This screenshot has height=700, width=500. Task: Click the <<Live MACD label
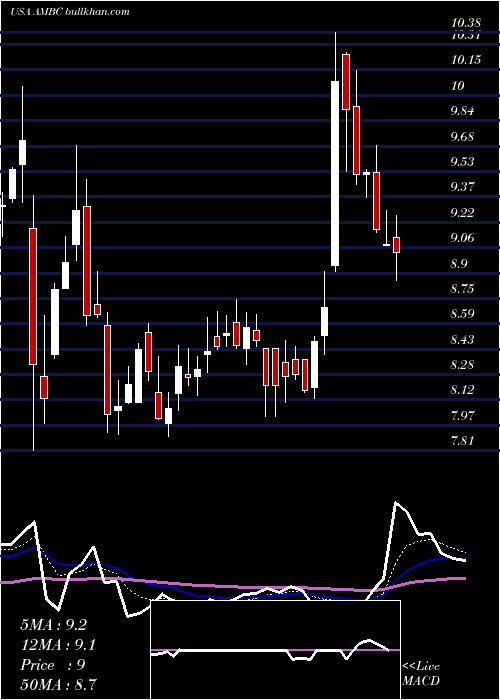(x=421, y=674)
